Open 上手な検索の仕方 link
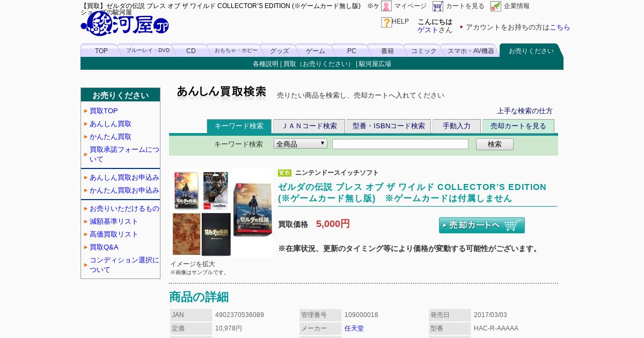This screenshot has height=338, width=644. click(524, 111)
